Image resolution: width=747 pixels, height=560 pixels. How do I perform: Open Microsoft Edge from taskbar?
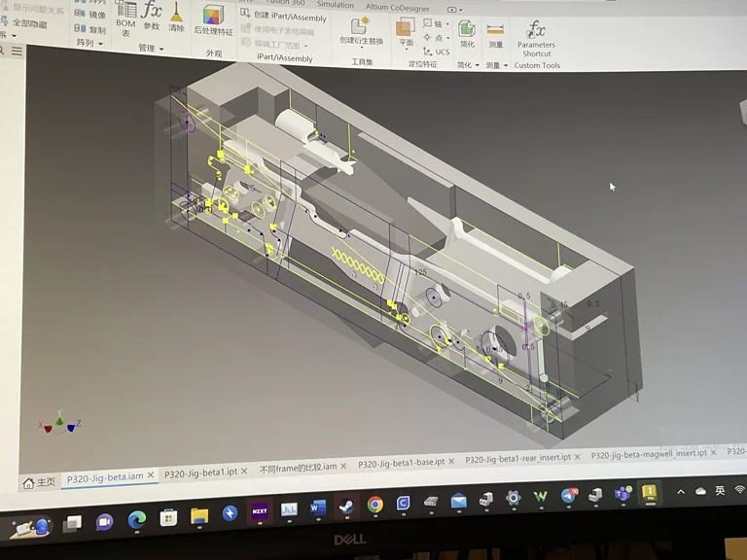pos(136,519)
